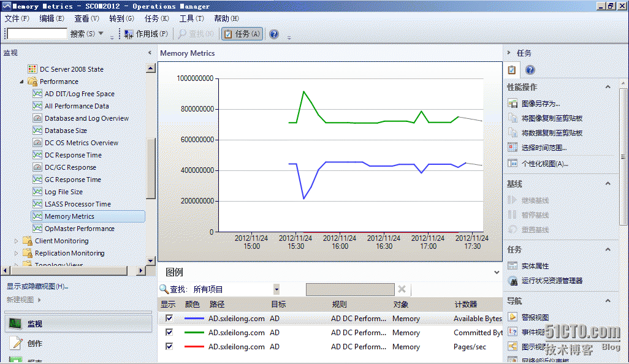Click the 计数器 (Counter) column header
This screenshot has width=629, height=364.
click(466, 305)
